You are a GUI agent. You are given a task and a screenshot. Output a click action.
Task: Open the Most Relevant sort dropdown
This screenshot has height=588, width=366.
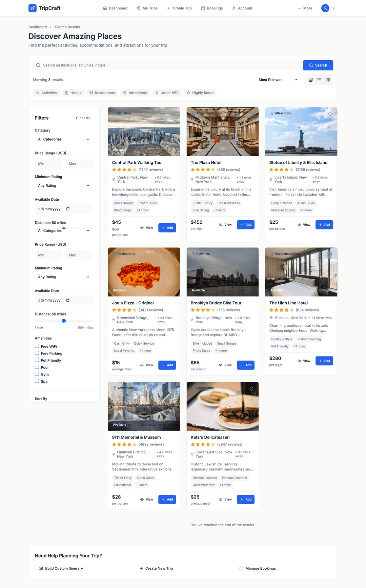(278, 80)
